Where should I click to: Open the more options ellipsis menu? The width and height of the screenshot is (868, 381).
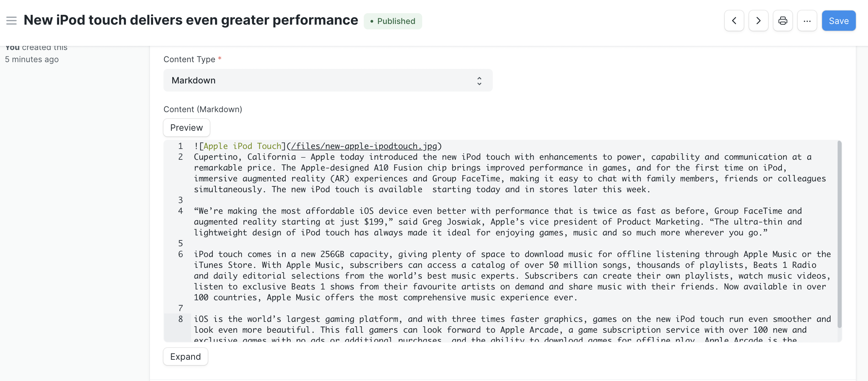click(807, 21)
